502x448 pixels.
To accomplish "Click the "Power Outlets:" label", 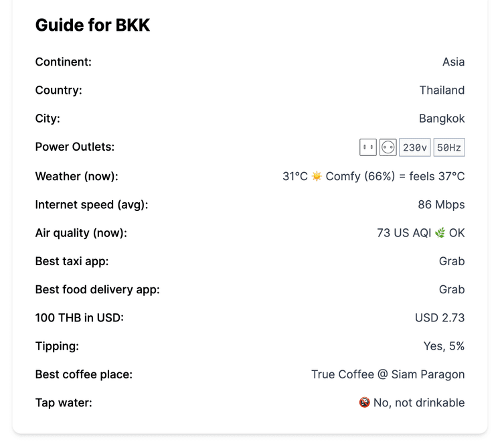I will pyautogui.click(x=75, y=147).
